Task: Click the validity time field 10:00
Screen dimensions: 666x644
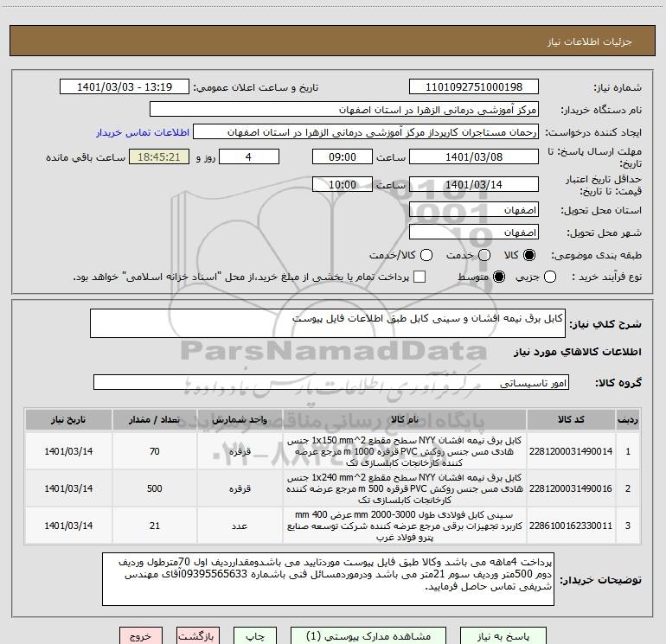Action: coord(343,184)
